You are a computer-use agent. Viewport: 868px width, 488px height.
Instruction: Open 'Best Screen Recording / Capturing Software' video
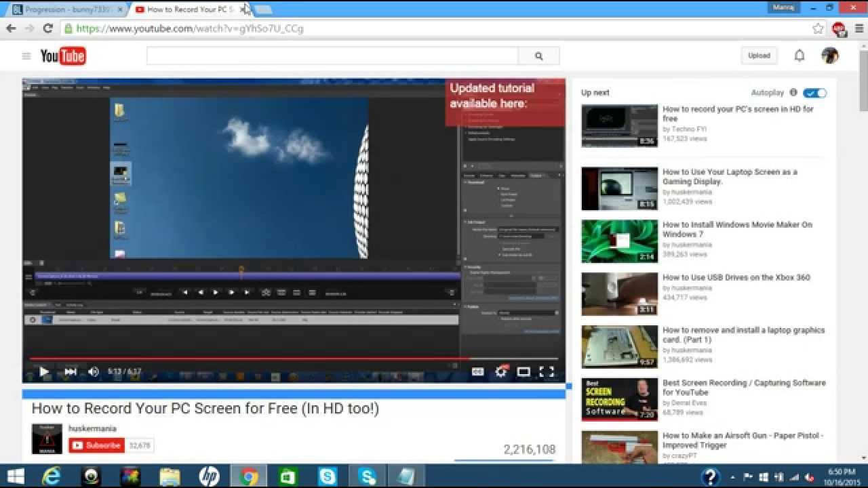tap(744, 388)
